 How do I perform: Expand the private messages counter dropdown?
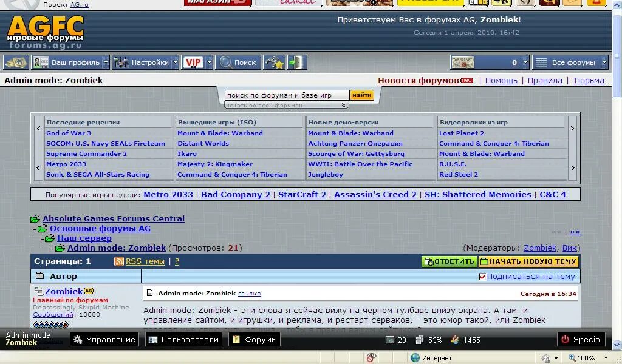tap(525, 62)
